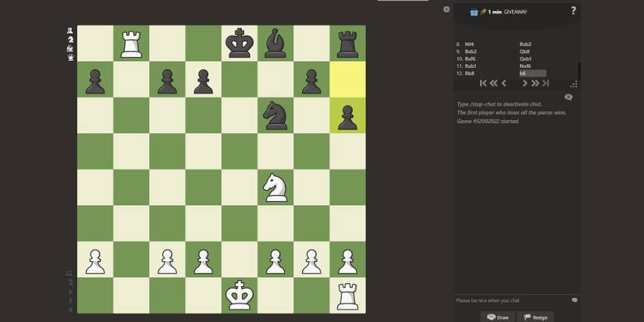The width and height of the screenshot is (644, 322).
Task: Open board settings gear icon
Action: point(447,9)
